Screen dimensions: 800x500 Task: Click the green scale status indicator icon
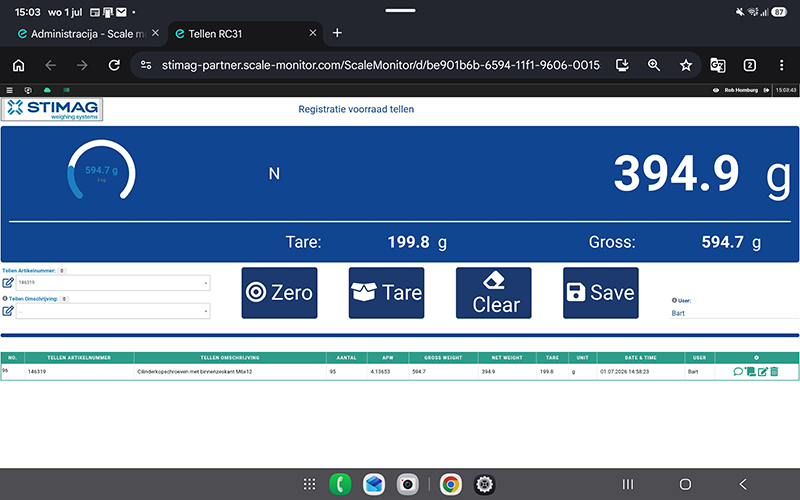[x=66, y=90]
